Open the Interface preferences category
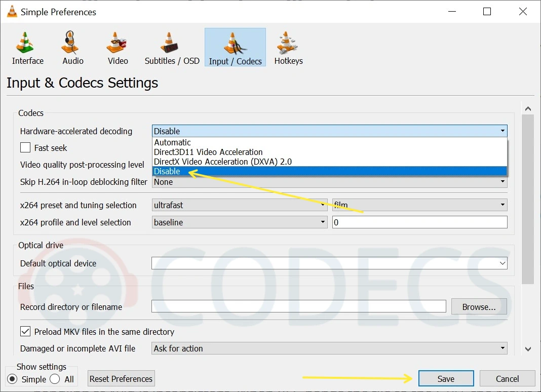Viewport: 541px width, 392px height. [27, 48]
